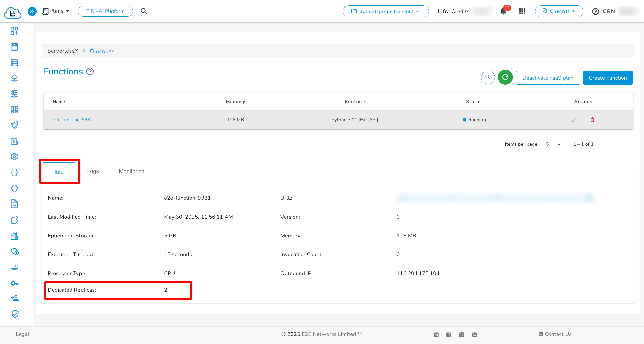Click the Create Function button
The height and width of the screenshot is (344, 644).
[608, 78]
